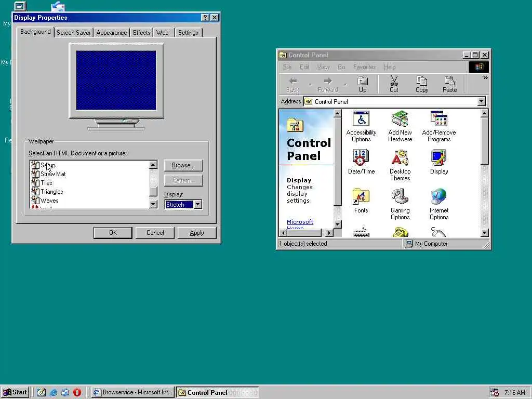Click Control Panel icon area scroll down arrow
Viewport: 532px width, 399px height.
(x=485, y=232)
